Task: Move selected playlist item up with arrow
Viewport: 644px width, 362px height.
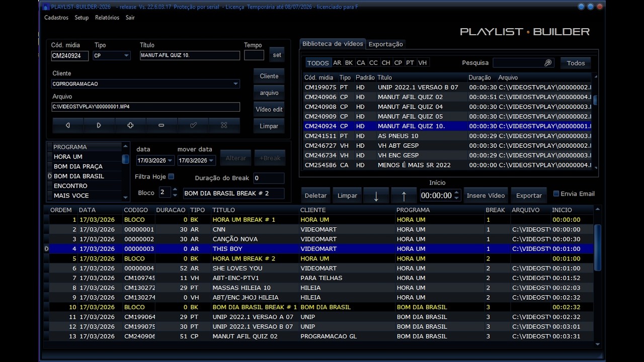Action: pos(404,196)
